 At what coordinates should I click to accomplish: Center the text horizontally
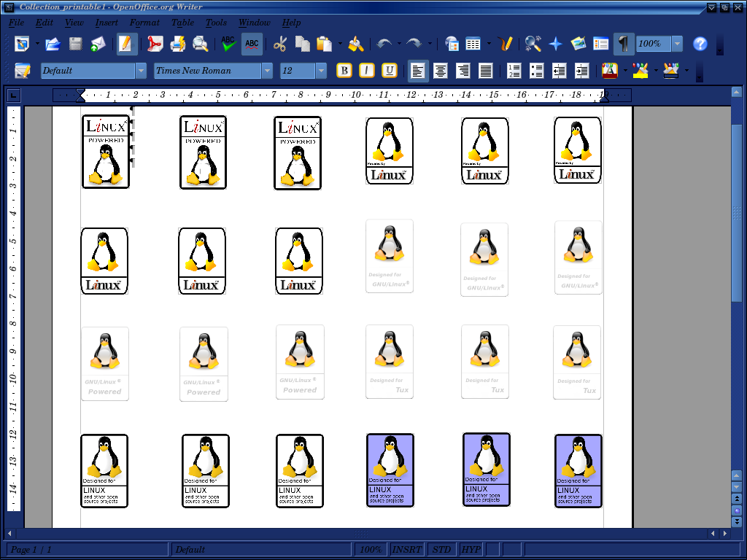pyautogui.click(x=440, y=71)
